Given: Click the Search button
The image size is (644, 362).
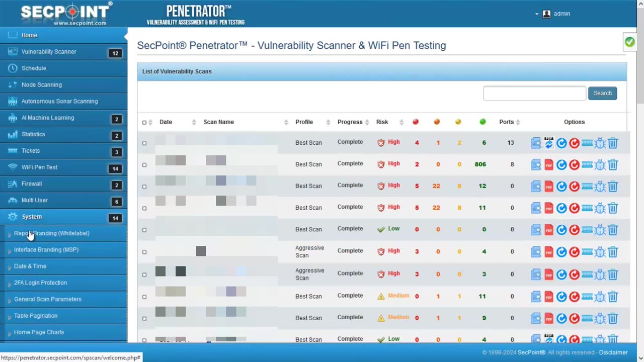Looking at the screenshot, I should (602, 93).
